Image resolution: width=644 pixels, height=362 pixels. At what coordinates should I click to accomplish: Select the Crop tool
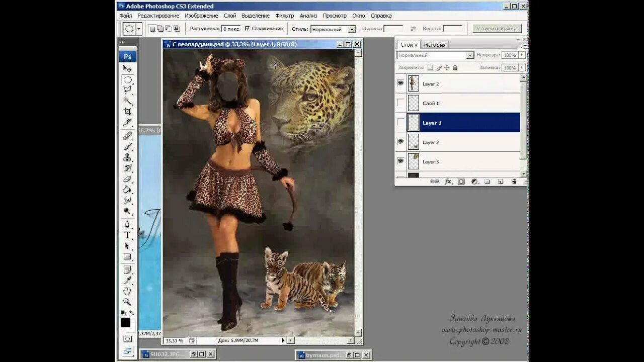click(x=127, y=111)
